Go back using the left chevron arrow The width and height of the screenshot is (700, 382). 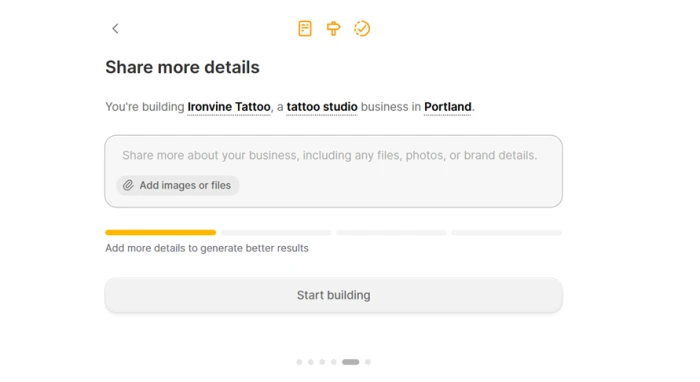[x=115, y=29]
